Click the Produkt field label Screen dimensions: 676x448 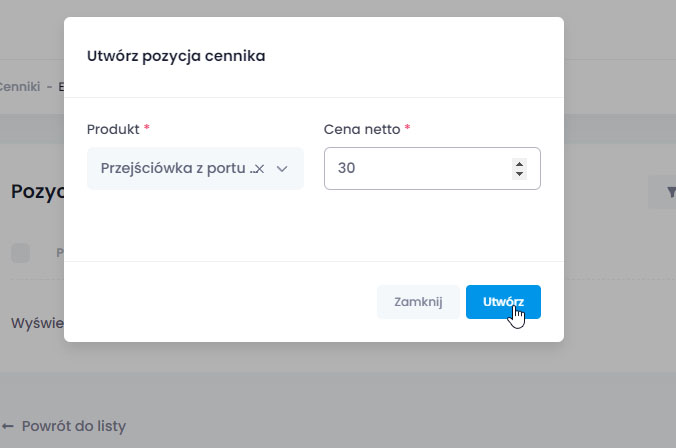113,129
